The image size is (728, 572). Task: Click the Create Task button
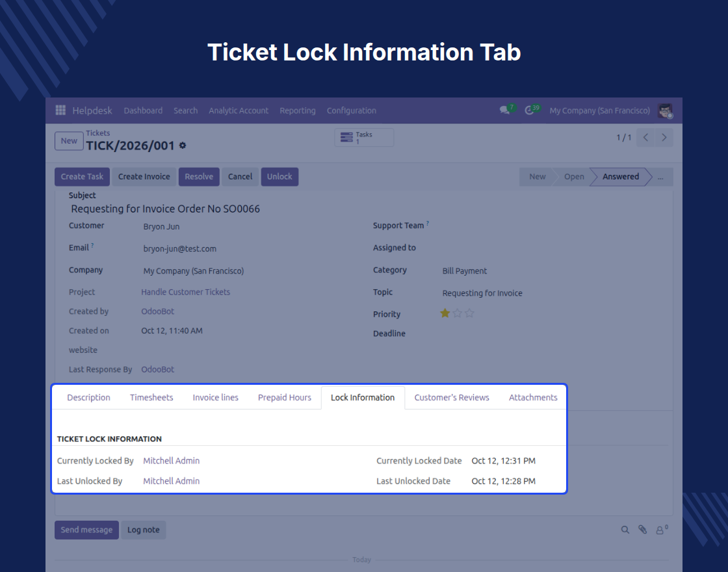click(x=82, y=177)
